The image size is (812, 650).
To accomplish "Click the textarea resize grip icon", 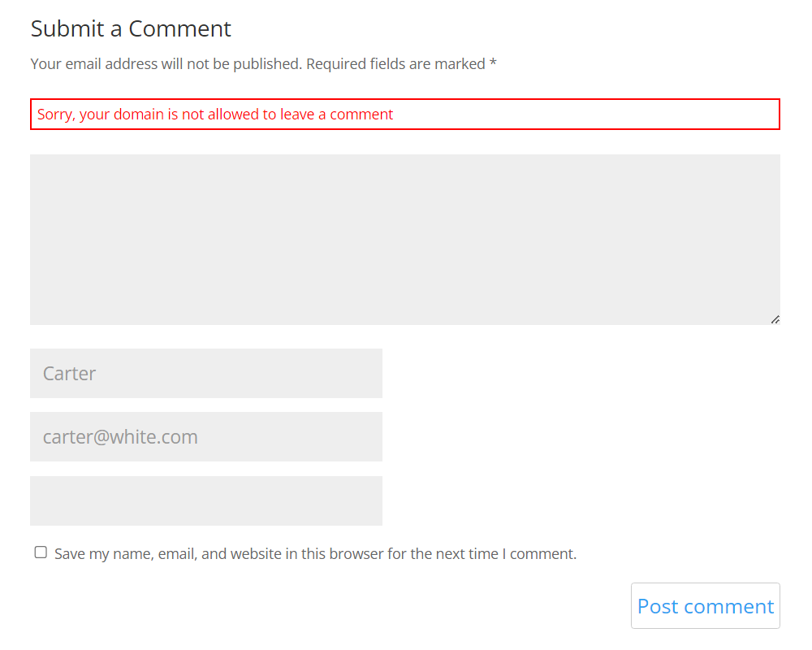I will [775, 319].
